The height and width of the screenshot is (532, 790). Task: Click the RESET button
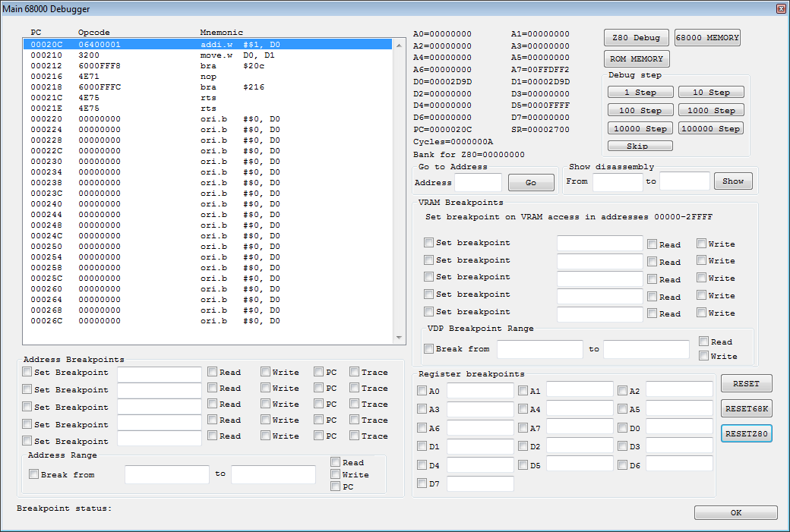point(746,383)
